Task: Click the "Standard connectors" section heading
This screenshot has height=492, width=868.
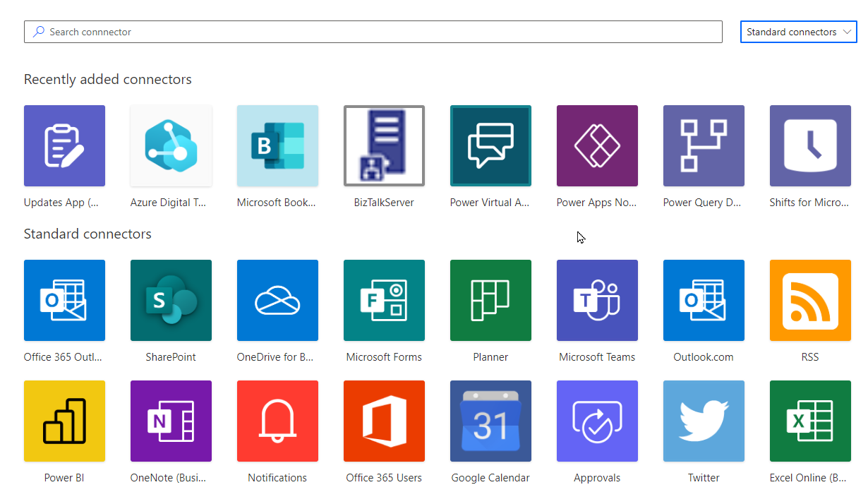Action: pos(88,234)
